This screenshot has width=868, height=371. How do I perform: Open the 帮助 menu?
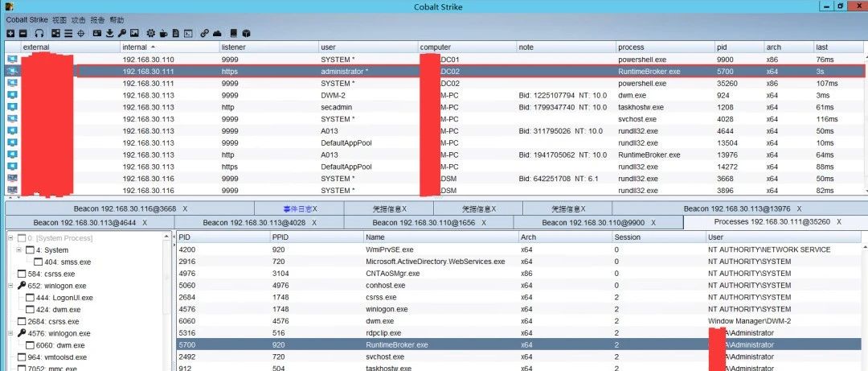117,19
